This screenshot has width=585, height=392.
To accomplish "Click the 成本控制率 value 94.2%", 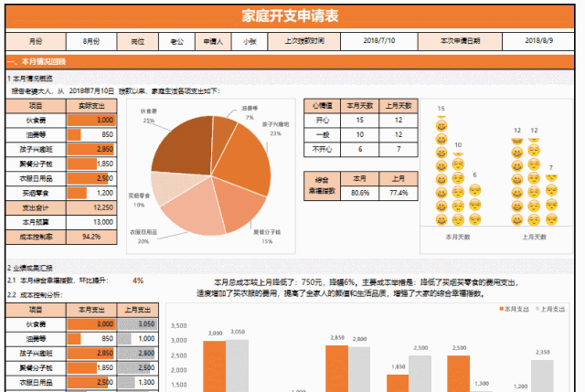I will [x=91, y=237].
